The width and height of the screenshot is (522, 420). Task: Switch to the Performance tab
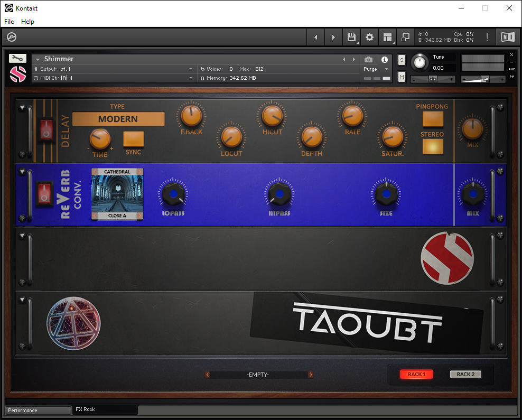pos(38,410)
